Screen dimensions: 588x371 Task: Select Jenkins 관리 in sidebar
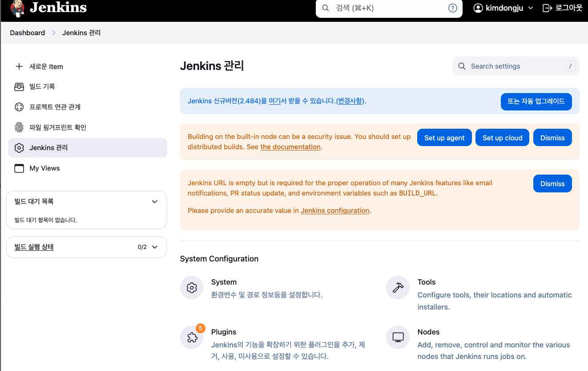point(88,148)
